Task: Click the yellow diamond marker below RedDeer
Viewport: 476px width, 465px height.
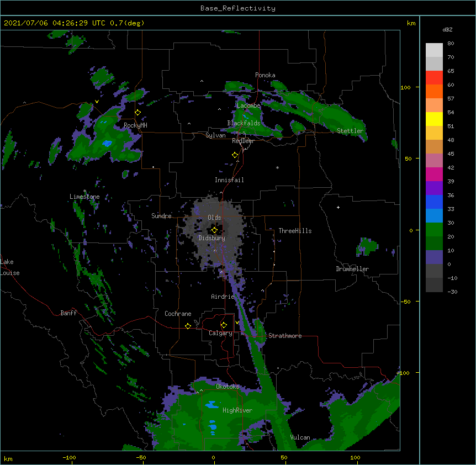Action: (235, 155)
